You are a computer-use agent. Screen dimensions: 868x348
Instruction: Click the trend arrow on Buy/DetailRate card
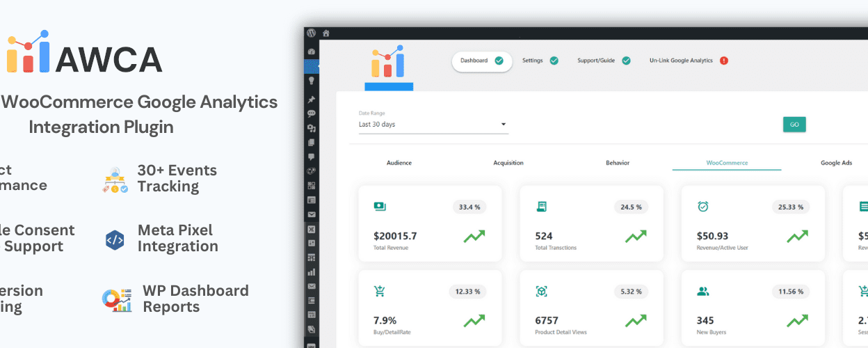pos(474,321)
